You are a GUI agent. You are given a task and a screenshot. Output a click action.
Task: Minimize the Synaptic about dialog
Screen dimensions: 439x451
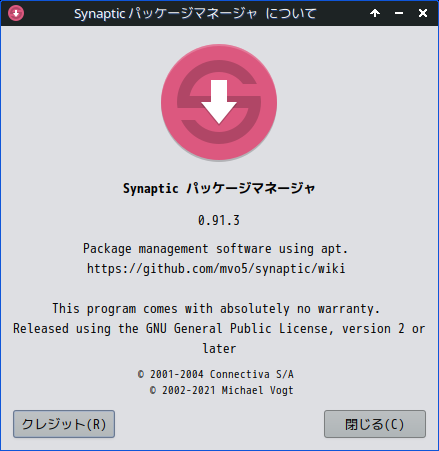point(399,13)
